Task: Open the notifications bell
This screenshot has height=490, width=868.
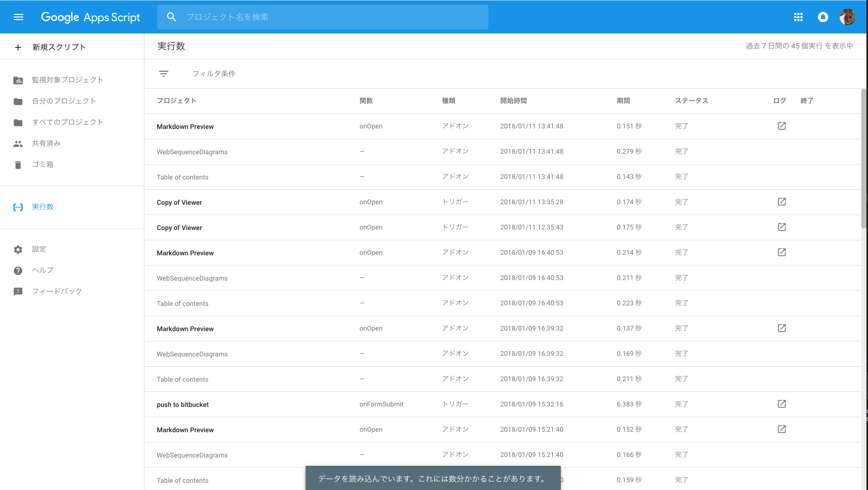Action: (823, 17)
